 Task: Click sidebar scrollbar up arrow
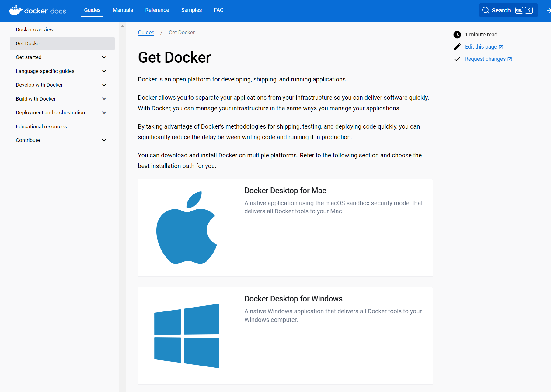(x=122, y=26)
